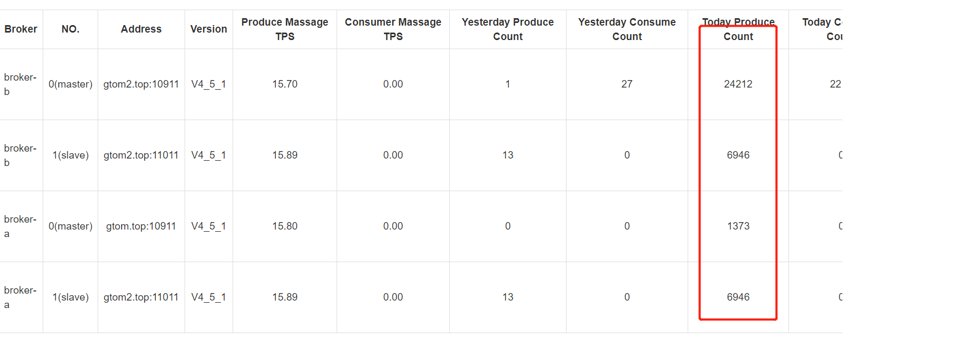This screenshot has height=339, width=980.
Task: Click the Yesterday Consume Count header
Action: tap(627, 29)
